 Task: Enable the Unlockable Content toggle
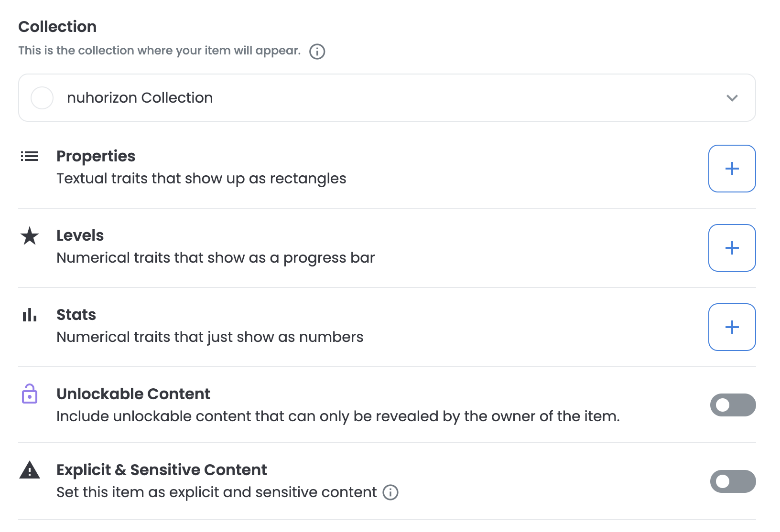pyautogui.click(x=732, y=405)
